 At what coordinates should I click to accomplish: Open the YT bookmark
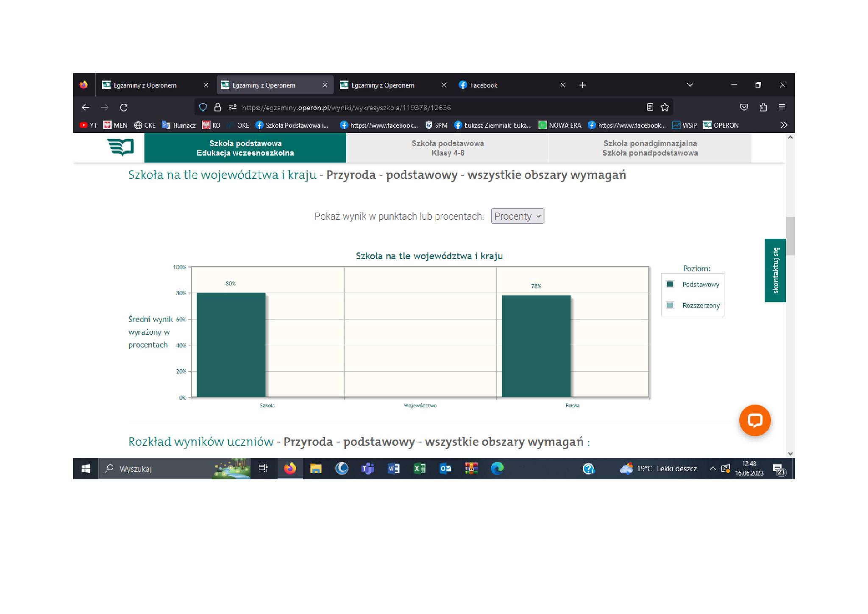point(88,125)
